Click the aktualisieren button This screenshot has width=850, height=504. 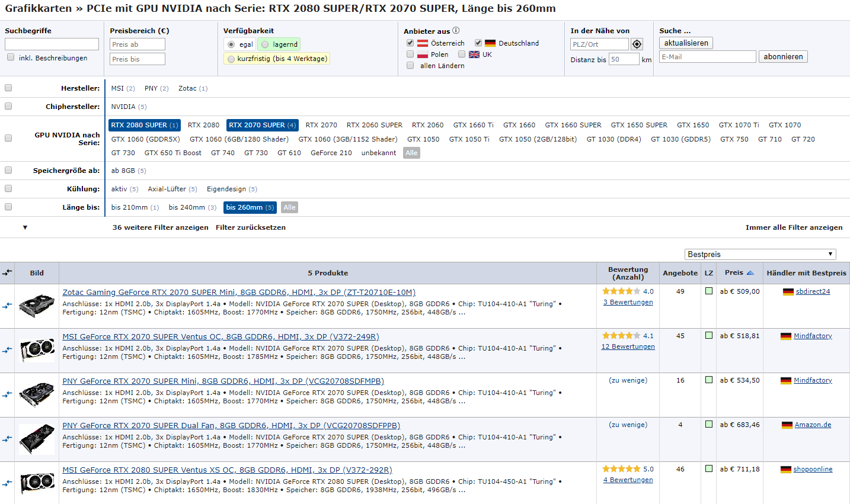686,43
